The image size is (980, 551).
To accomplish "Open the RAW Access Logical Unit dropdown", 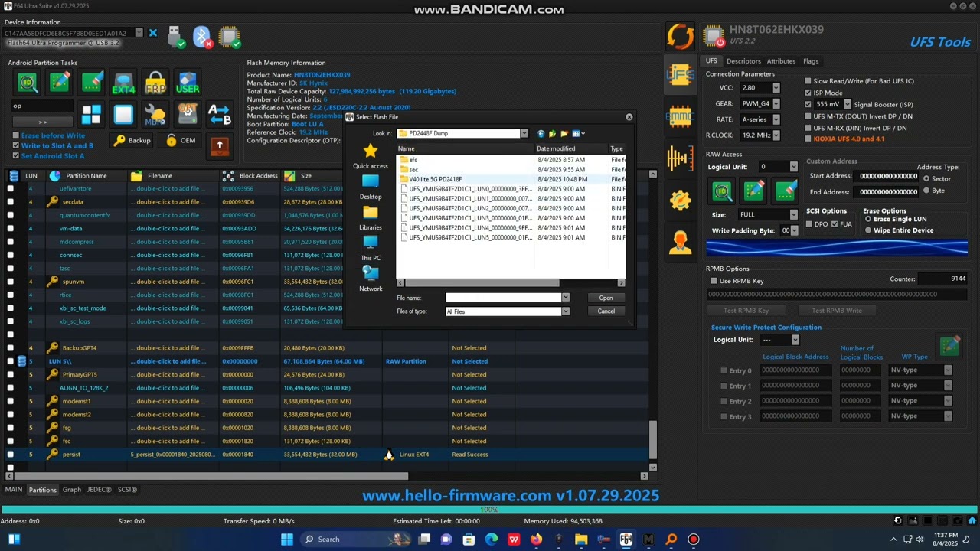I will 793,167.
